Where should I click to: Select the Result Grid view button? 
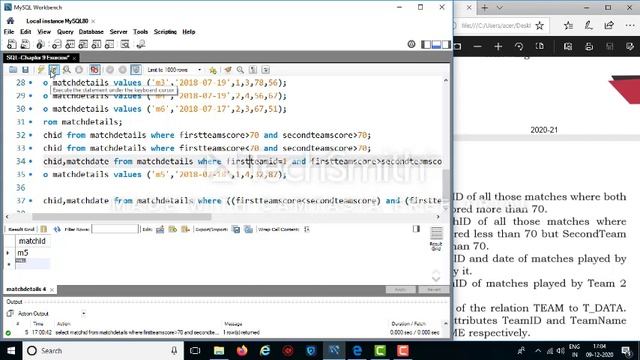click(x=436, y=238)
